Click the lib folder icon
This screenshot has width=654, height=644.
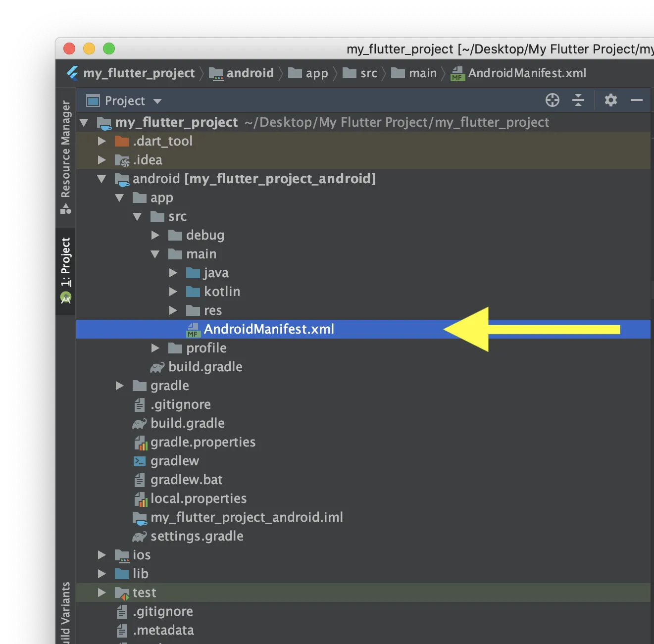click(122, 574)
